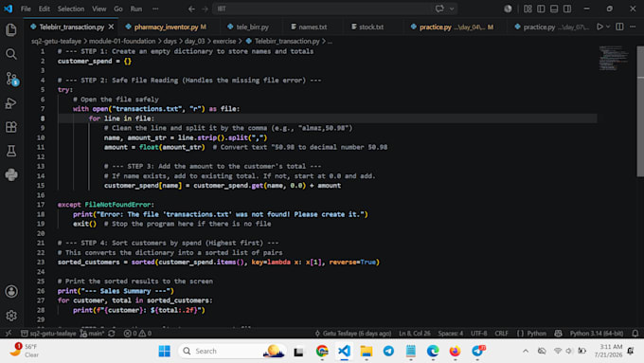
Task: Open Telegram from the taskbar
Action: pyautogui.click(x=388, y=351)
